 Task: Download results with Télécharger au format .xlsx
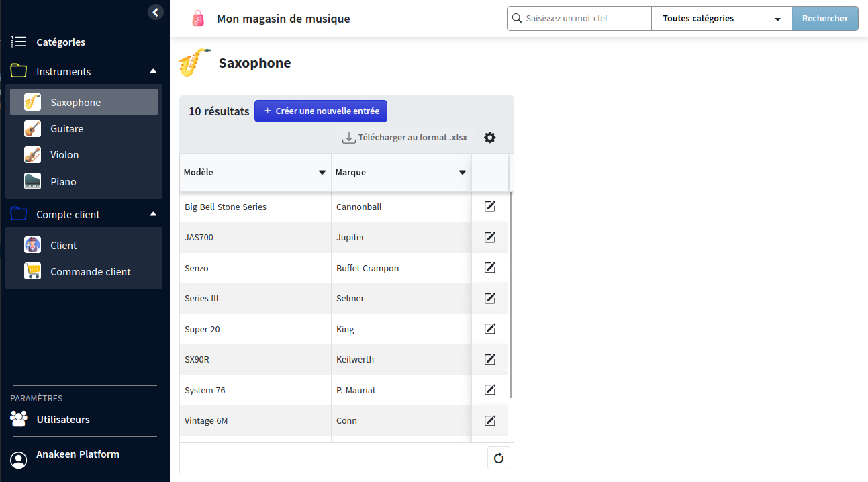[405, 137]
